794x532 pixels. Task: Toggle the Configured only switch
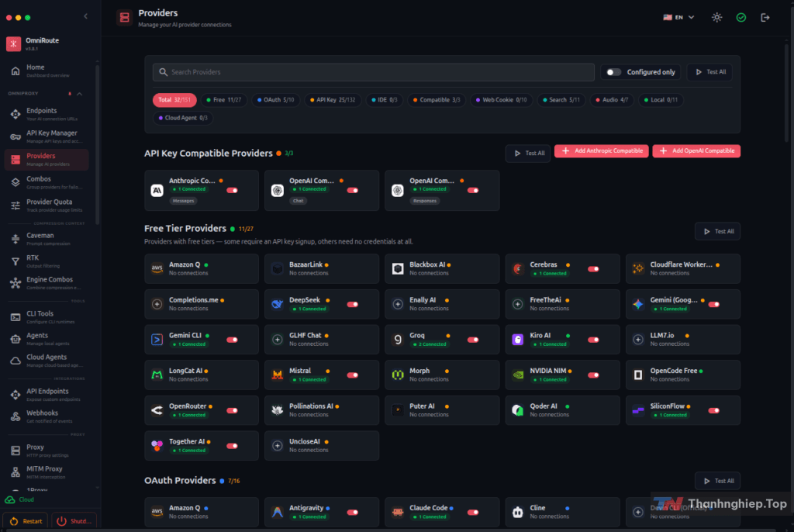click(x=613, y=72)
